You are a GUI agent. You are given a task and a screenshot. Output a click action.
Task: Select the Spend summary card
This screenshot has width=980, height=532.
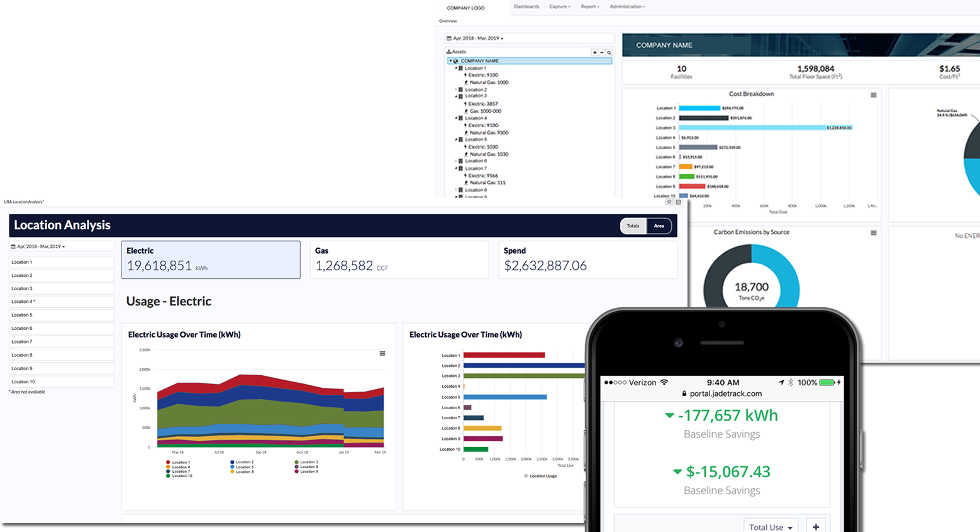[x=588, y=259]
